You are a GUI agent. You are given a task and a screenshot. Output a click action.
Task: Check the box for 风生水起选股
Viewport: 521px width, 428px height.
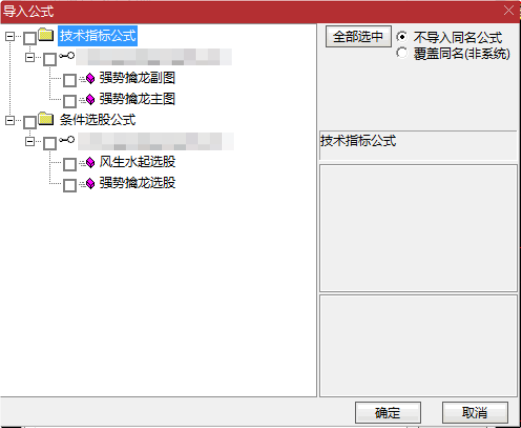coord(70,164)
